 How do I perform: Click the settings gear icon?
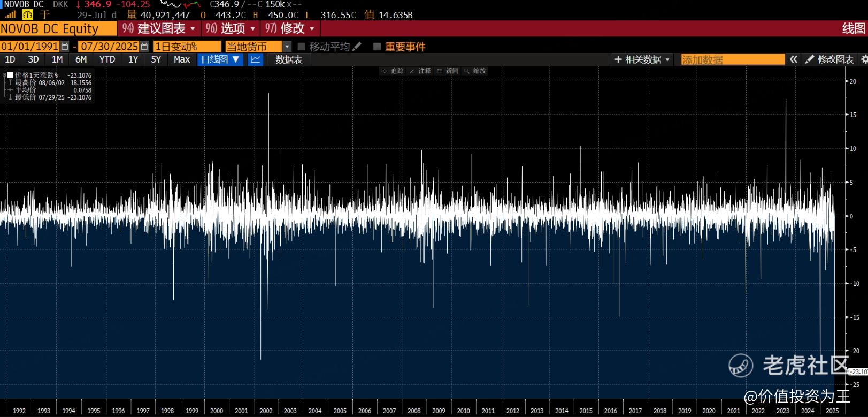pyautogui.click(x=864, y=59)
